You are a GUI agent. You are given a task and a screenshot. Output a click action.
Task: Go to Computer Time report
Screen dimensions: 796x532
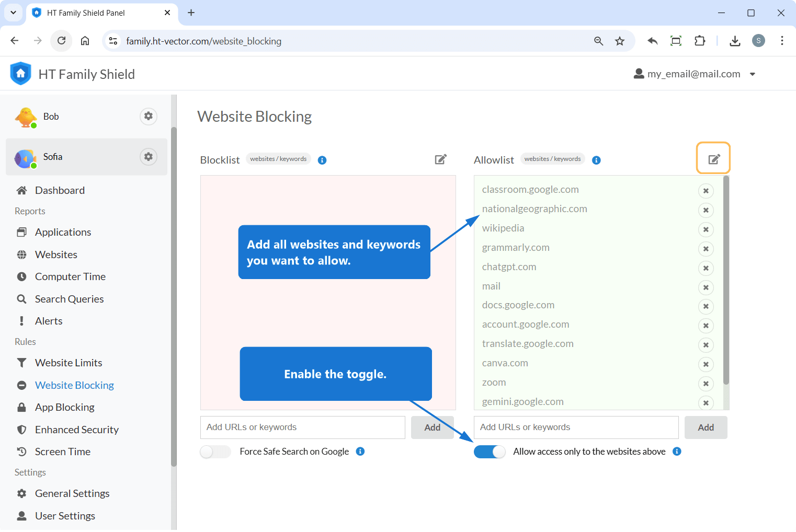point(70,276)
